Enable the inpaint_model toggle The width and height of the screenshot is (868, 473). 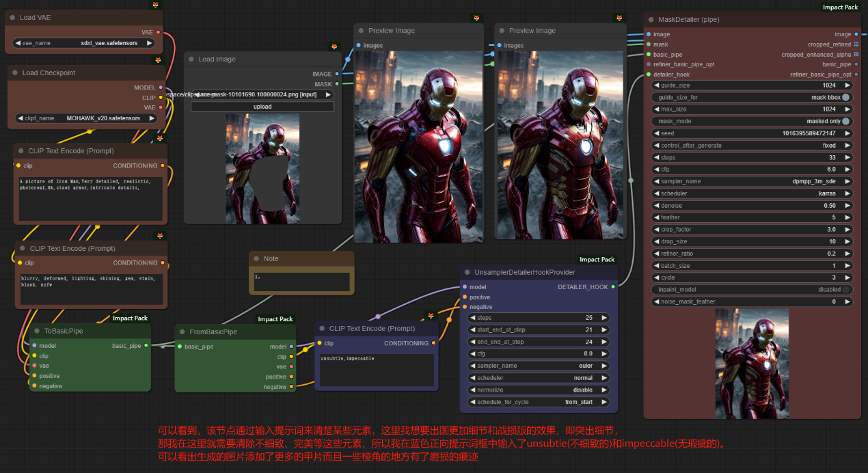(x=846, y=289)
